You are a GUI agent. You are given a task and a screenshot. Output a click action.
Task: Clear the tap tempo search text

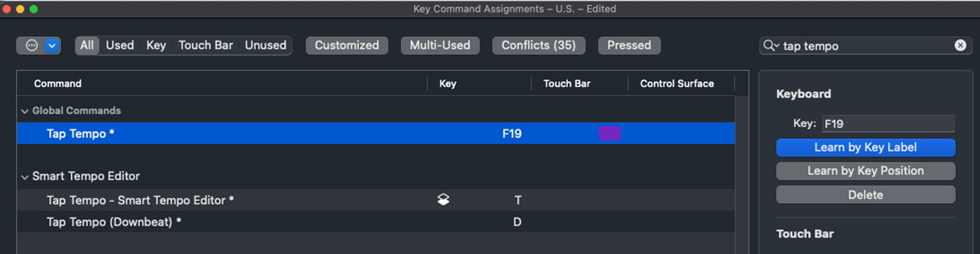pos(960,45)
